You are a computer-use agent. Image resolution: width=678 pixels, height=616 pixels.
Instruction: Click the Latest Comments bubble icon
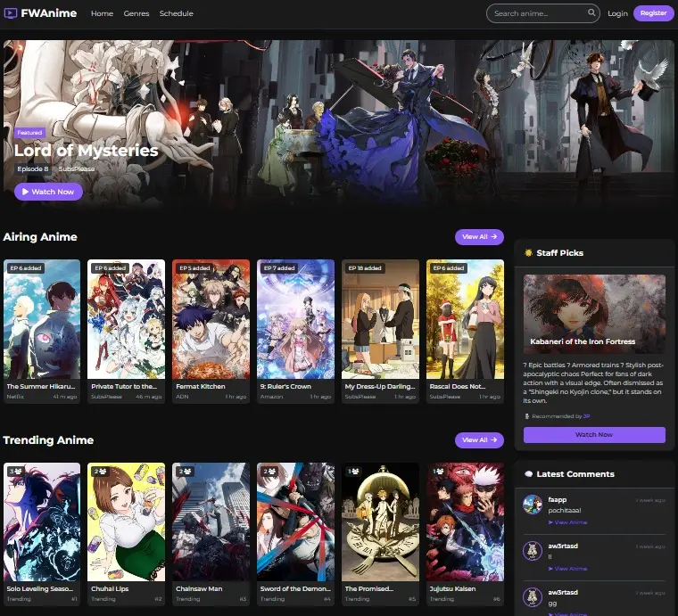(528, 474)
